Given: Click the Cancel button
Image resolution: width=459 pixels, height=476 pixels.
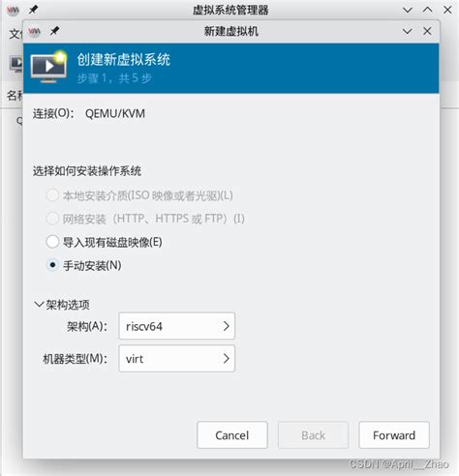Looking at the screenshot, I should coord(232,435).
